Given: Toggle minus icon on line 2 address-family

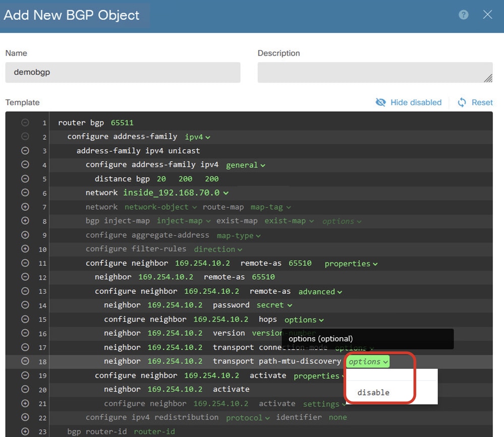Looking at the screenshot, I should click(25, 137).
